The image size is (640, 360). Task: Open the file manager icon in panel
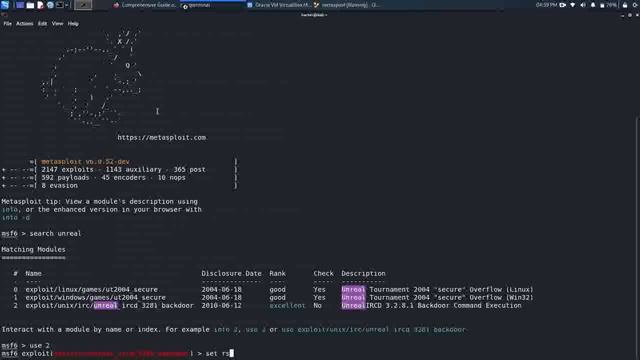(x=30, y=5)
